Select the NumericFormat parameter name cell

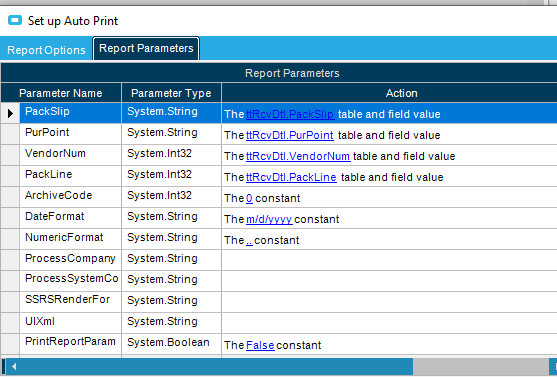(x=70, y=239)
